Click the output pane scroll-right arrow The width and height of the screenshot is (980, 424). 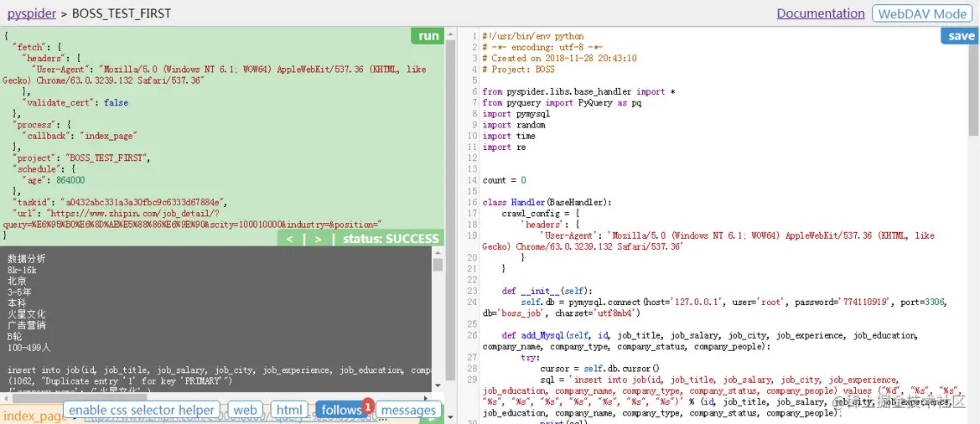pyautogui.click(x=426, y=396)
